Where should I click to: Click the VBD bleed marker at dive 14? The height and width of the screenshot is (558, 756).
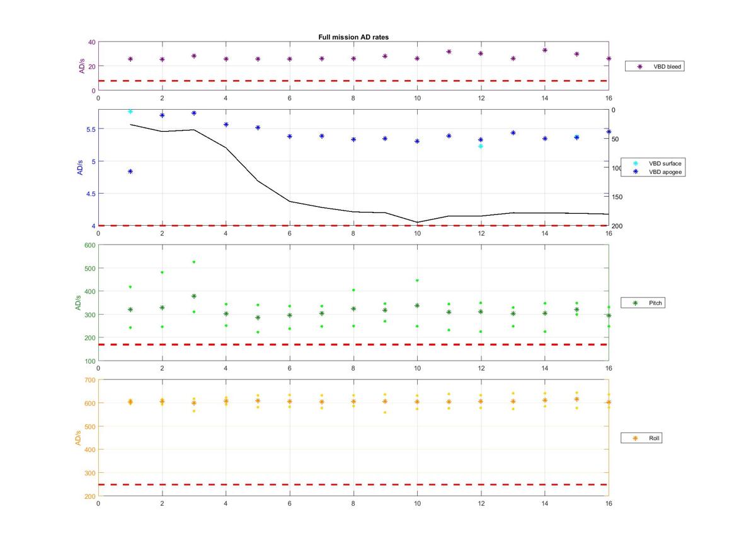pyautogui.click(x=545, y=50)
